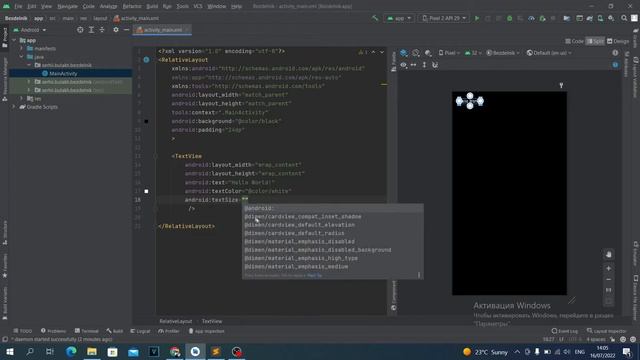Open the Problems tool window
640x360 pixels.
(x=53, y=331)
